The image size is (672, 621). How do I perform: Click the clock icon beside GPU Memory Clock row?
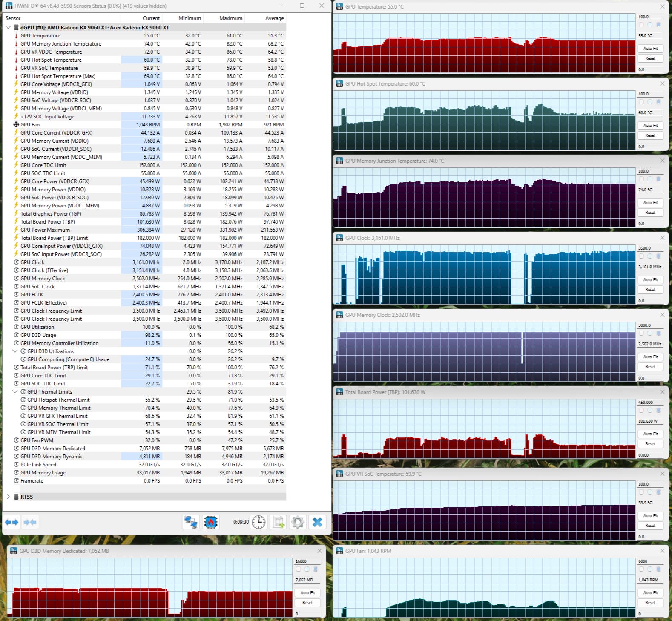click(16, 279)
